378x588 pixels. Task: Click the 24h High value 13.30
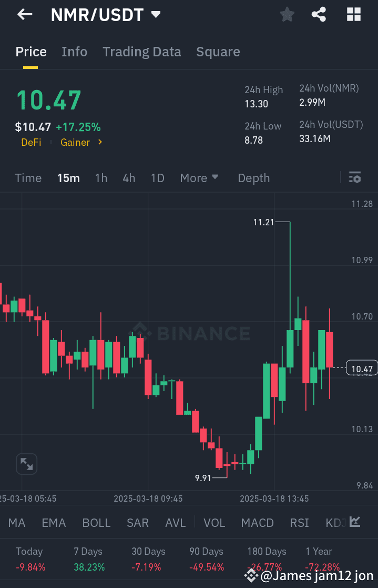256,104
